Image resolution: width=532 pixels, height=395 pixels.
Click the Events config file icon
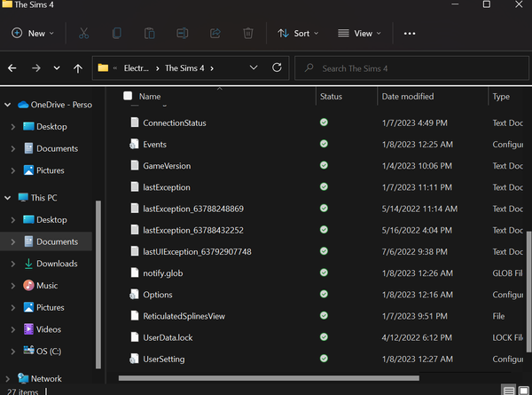[x=134, y=144]
